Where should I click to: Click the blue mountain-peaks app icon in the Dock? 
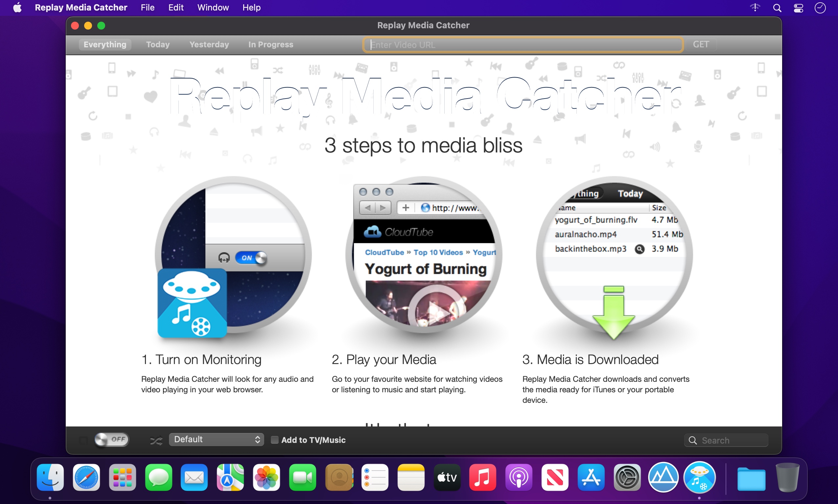663,477
